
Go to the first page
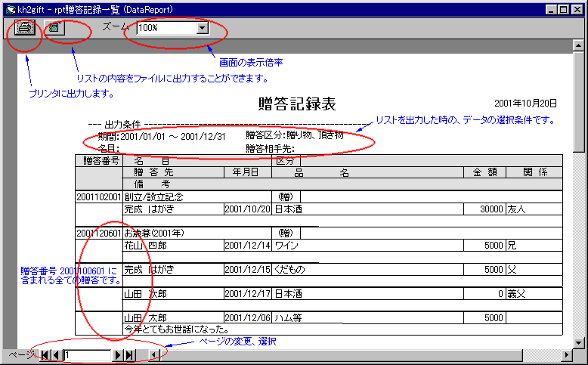click(x=45, y=354)
